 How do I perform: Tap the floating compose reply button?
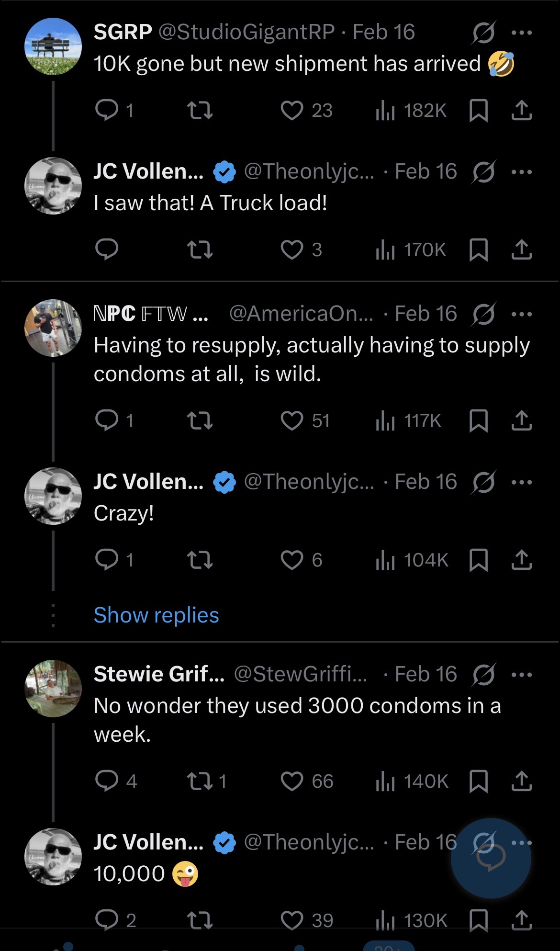(x=491, y=858)
